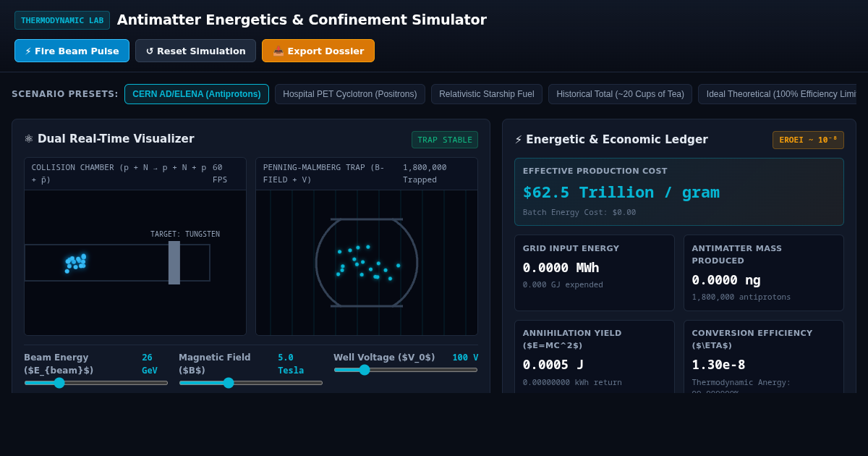Click the Antimatter Energetics & Confinement Simulator title

[302, 20]
